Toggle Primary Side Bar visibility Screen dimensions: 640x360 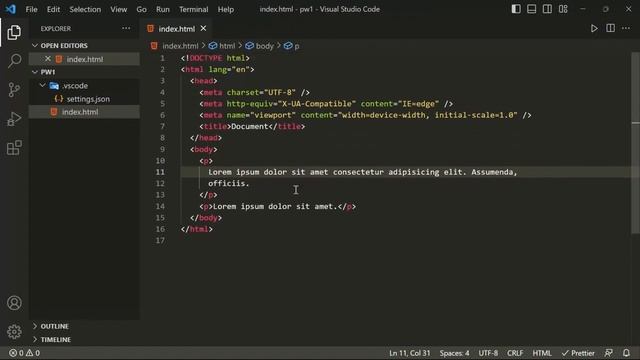[516, 9]
